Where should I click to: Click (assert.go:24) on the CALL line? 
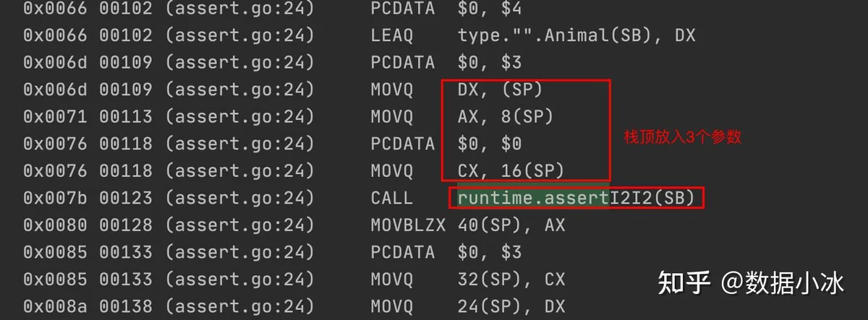[239, 198]
